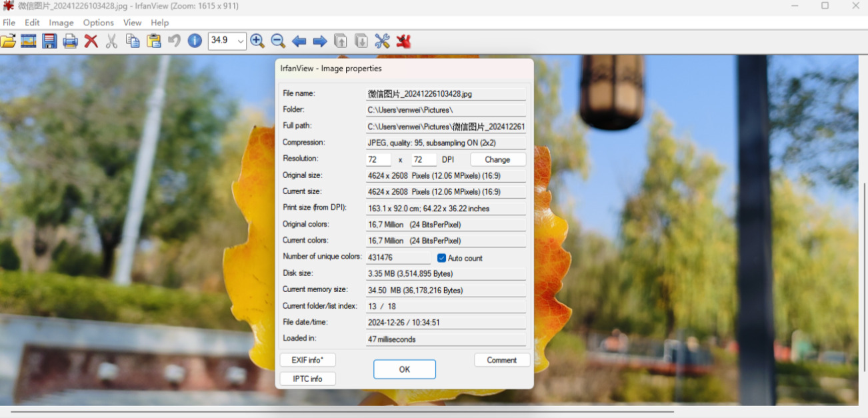Expand the 34.9 zoom level dropdown
Image resolution: width=868 pixels, height=418 pixels.
[240, 41]
